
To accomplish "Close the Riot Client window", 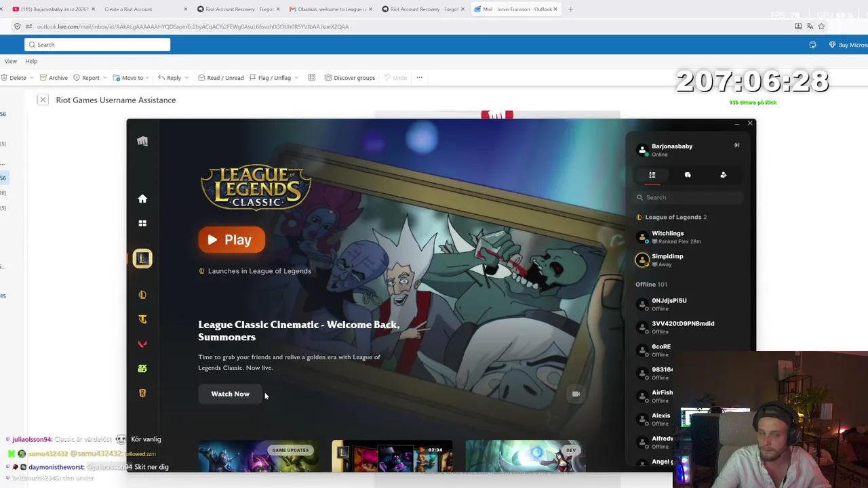I will (750, 123).
